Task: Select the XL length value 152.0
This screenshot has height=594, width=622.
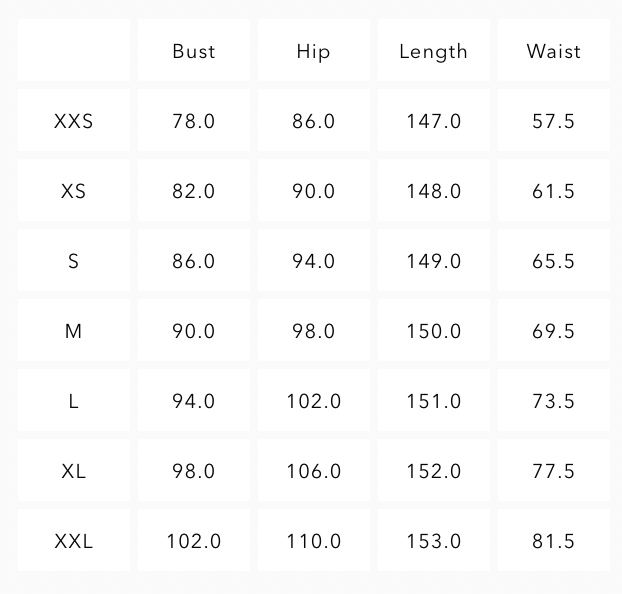Action: point(433,471)
